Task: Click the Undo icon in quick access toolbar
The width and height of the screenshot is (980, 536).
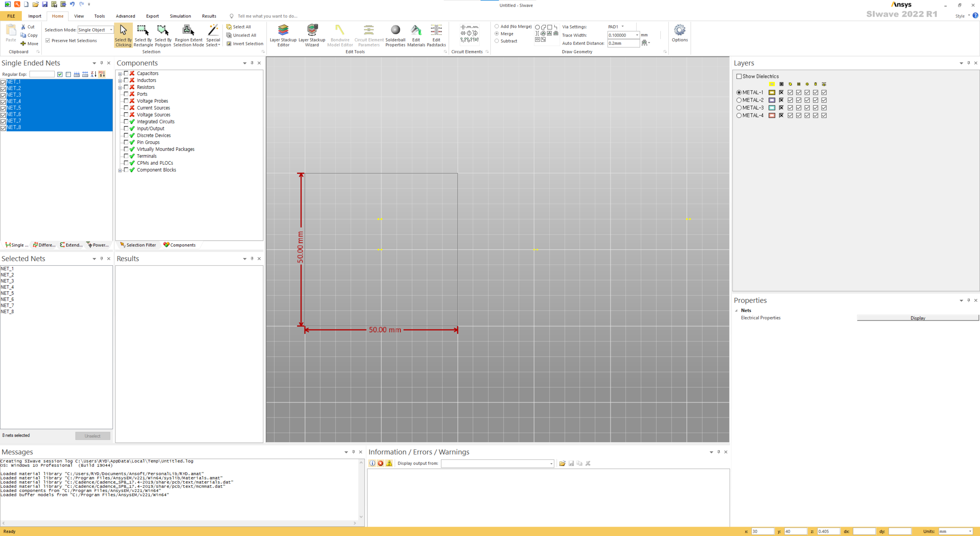Action: click(x=72, y=4)
